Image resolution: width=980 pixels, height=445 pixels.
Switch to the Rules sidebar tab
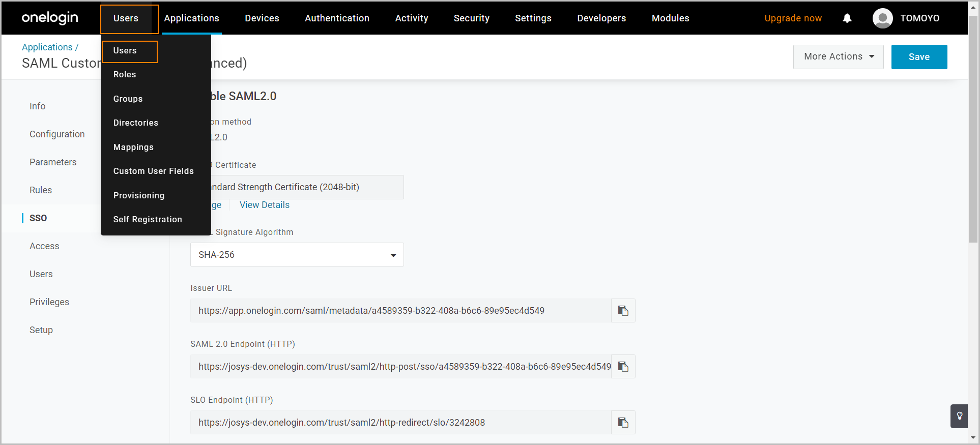click(x=41, y=190)
